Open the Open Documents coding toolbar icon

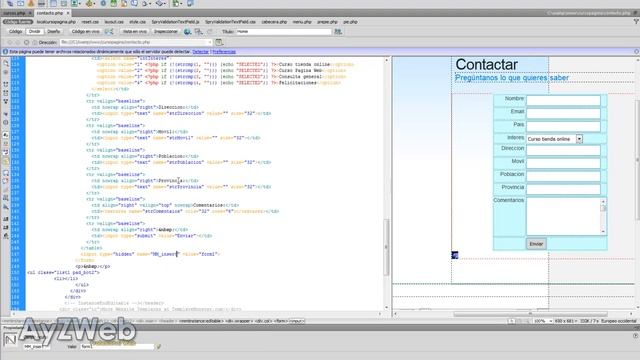[6, 63]
